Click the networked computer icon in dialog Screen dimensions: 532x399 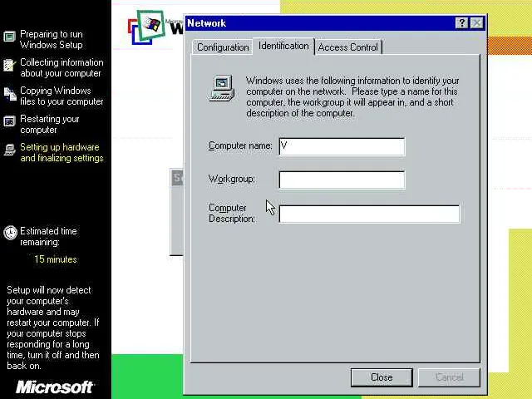[x=221, y=88]
